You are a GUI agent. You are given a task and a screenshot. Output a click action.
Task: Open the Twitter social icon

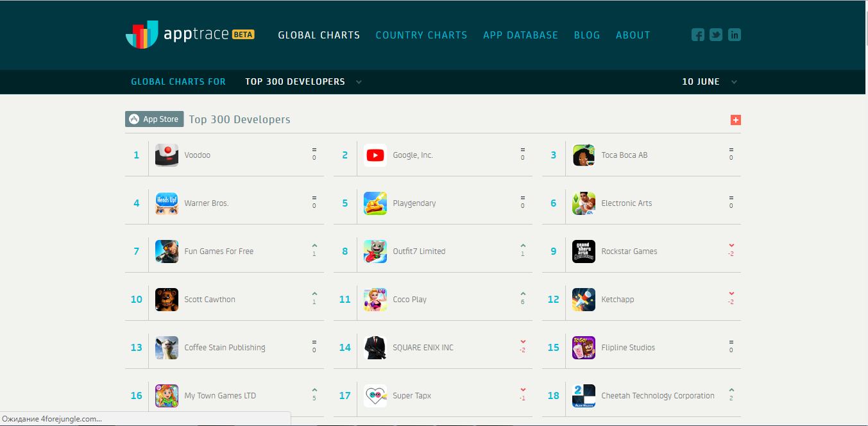pyautogui.click(x=716, y=35)
